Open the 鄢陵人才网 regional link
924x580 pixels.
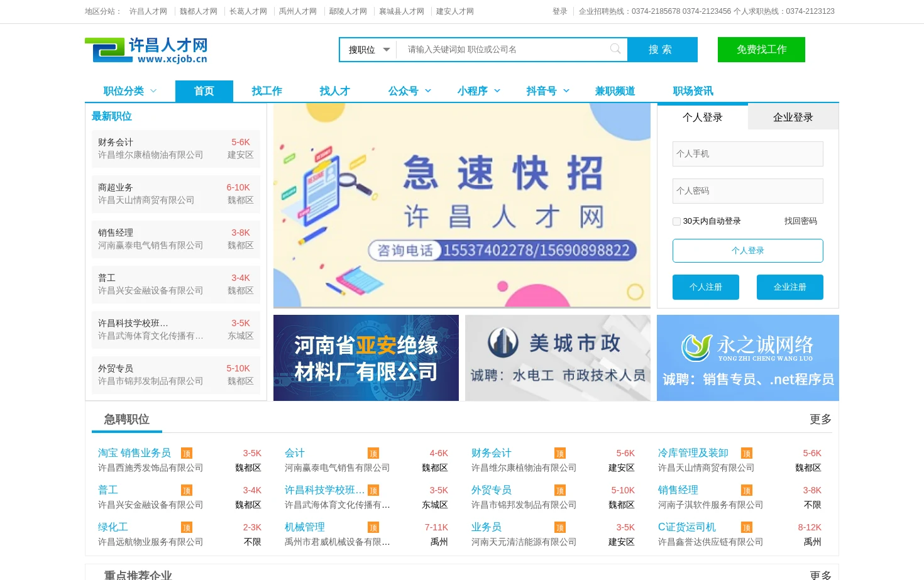[348, 11]
